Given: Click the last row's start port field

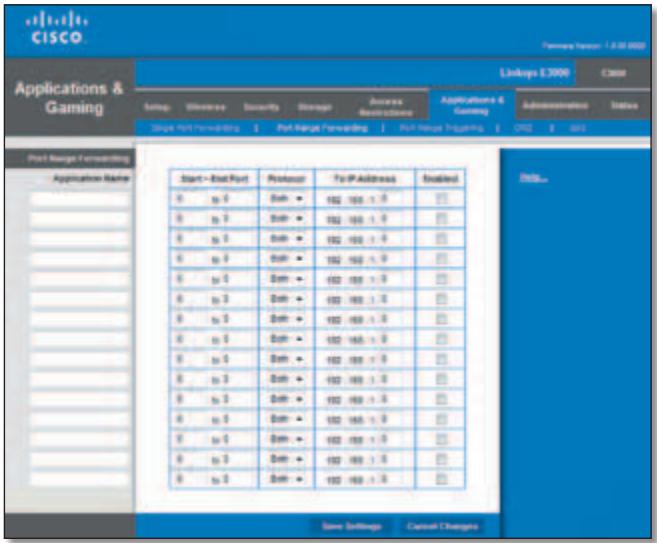Looking at the screenshot, I should [x=190, y=479].
